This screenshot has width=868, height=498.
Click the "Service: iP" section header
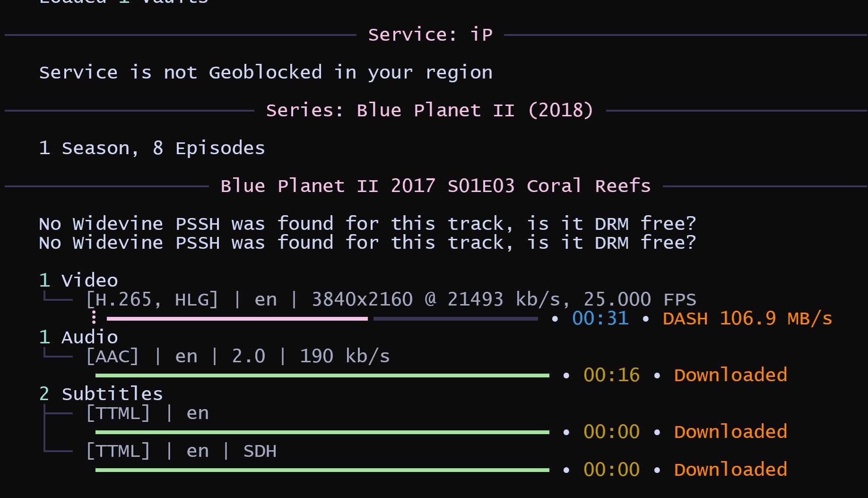(430, 35)
